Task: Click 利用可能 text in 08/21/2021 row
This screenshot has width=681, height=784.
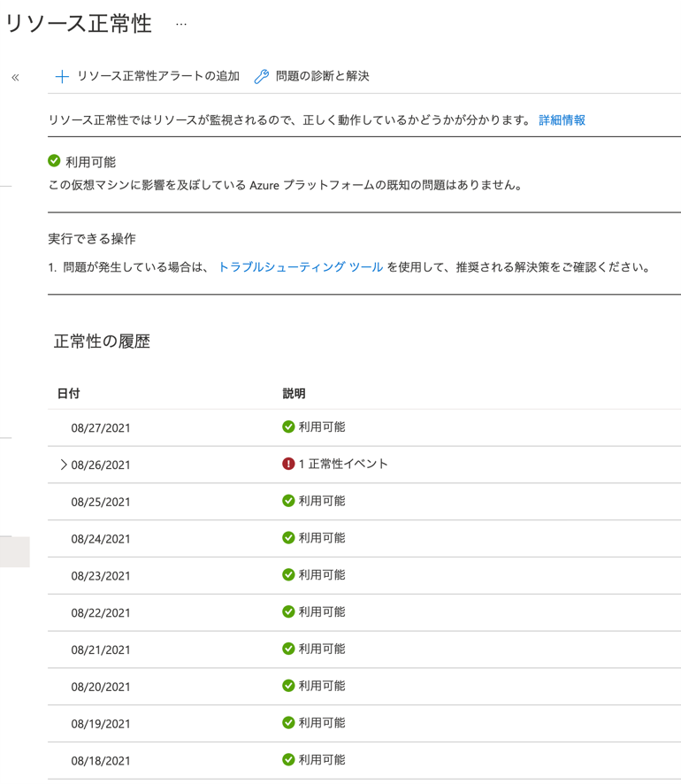Action: click(x=322, y=649)
